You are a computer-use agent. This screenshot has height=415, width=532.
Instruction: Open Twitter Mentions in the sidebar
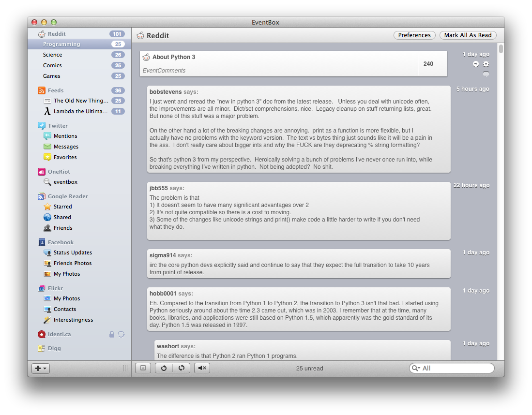(65, 136)
